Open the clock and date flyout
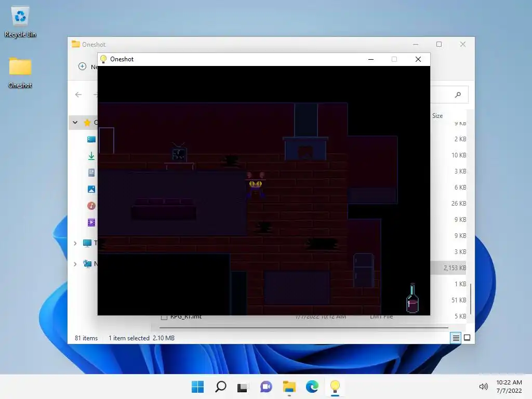 click(509, 387)
